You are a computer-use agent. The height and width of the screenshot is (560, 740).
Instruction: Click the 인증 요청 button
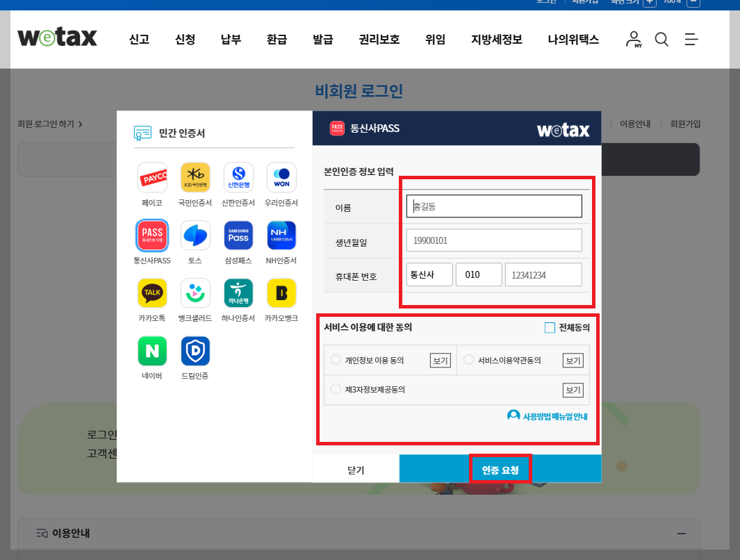click(x=500, y=469)
